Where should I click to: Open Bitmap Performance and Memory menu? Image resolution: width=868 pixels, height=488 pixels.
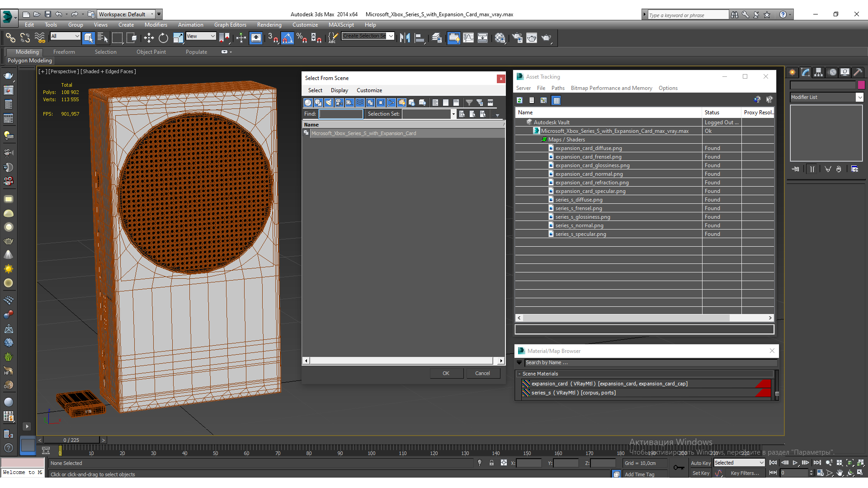coord(611,88)
